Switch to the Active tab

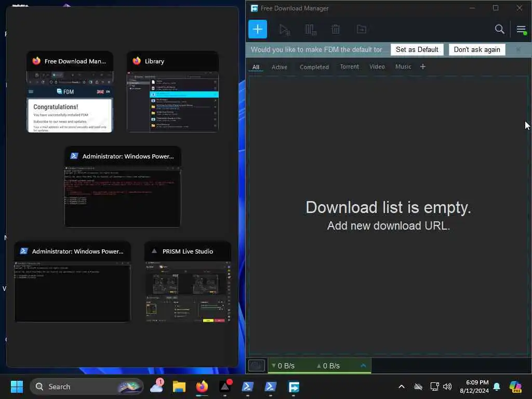(279, 67)
